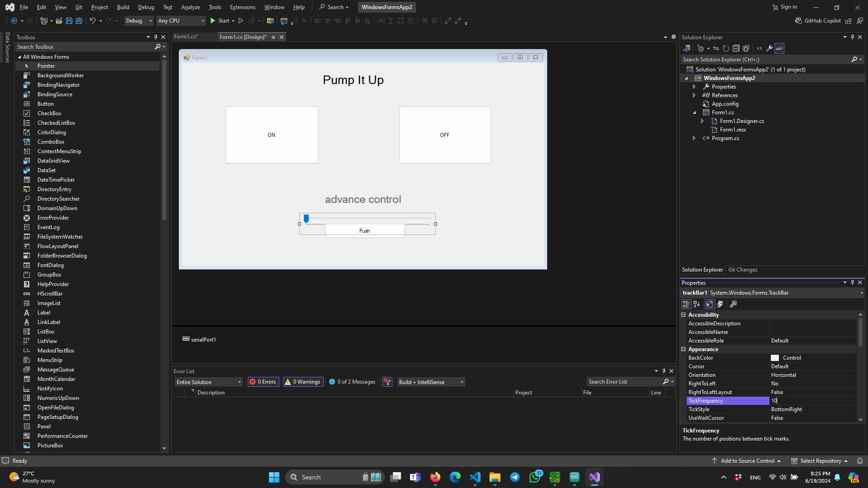Screen dimensions: 868x488
Task: Toggle the Categorized view in Properties
Action: point(686,305)
